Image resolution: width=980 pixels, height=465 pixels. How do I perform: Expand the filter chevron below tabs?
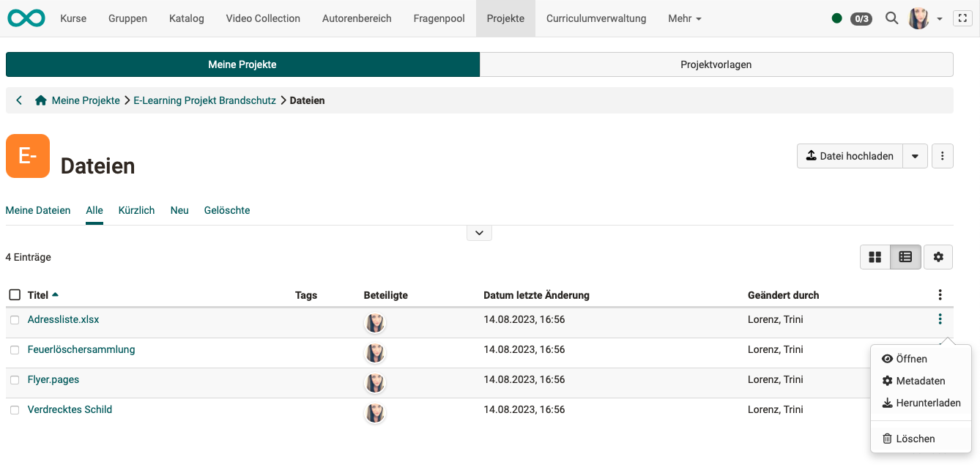(479, 233)
